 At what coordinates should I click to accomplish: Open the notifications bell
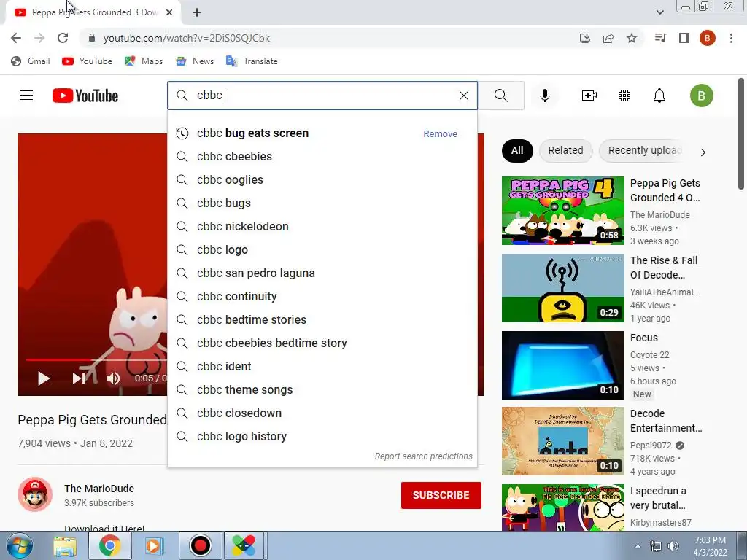pyautogui.click(x=659, y=96)
